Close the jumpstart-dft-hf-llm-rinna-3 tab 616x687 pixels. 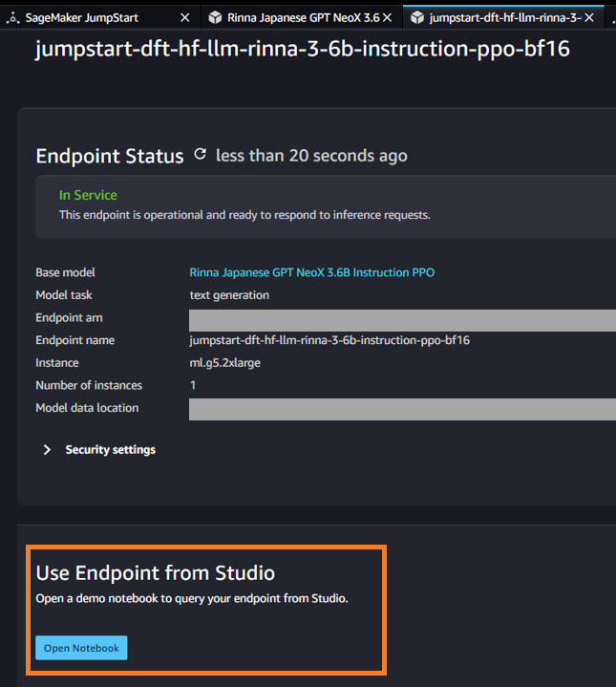589,17
